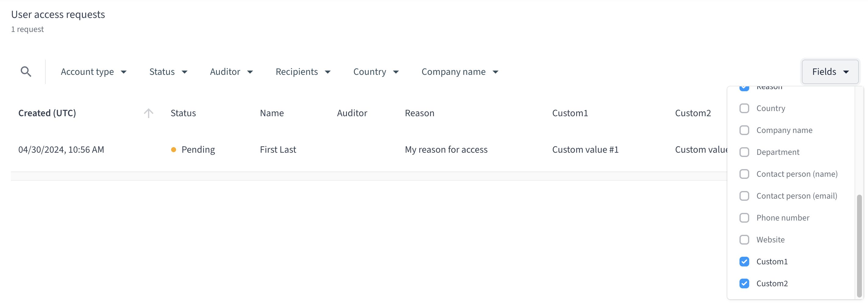The width and height of the screenshot is (868, 306).
Task: Tick the Contact person (name) checkbox
Action: [744, 174]
